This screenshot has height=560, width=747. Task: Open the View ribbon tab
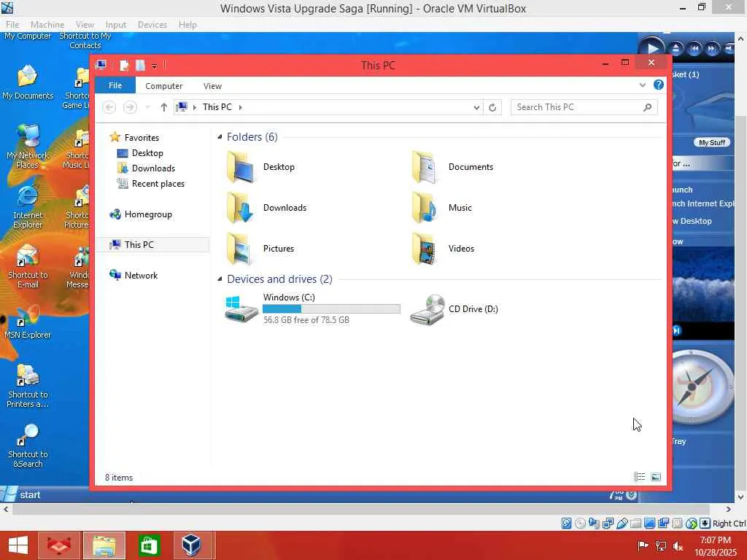pyautogui.click(x=212, y=86)
